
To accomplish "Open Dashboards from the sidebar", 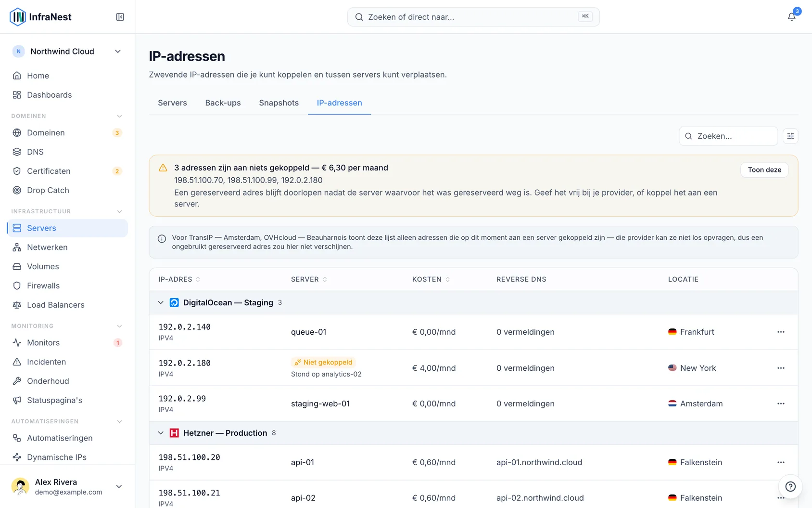I will [67, 95].
